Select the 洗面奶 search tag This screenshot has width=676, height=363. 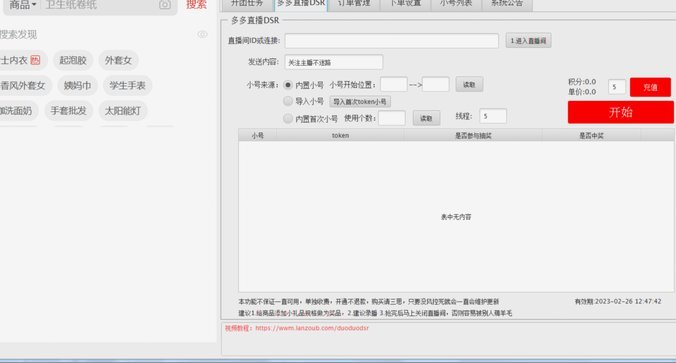(x=17, y=111)
